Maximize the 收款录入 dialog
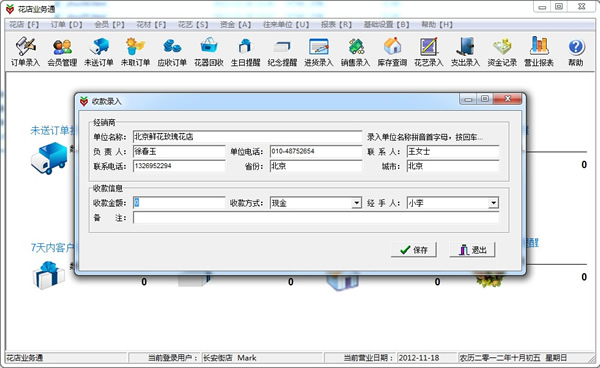Screen dimensions: 600x368 coord(485,99)
